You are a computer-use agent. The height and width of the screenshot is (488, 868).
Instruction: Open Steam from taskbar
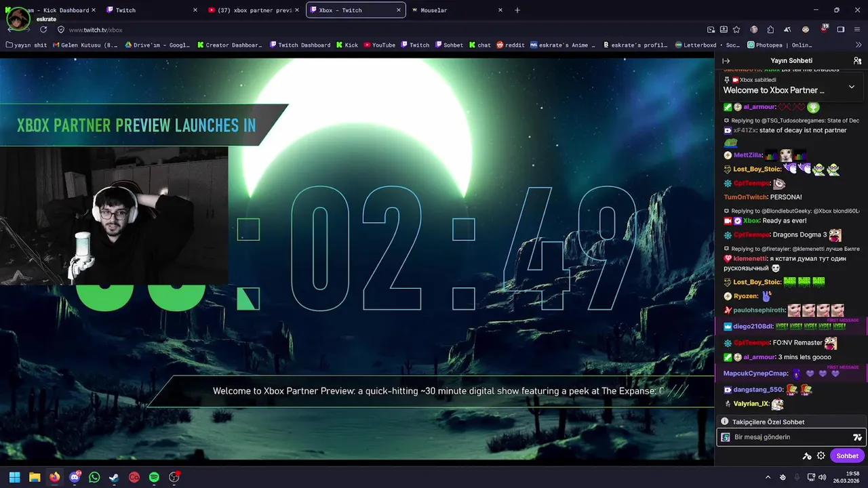coord(114,477)
